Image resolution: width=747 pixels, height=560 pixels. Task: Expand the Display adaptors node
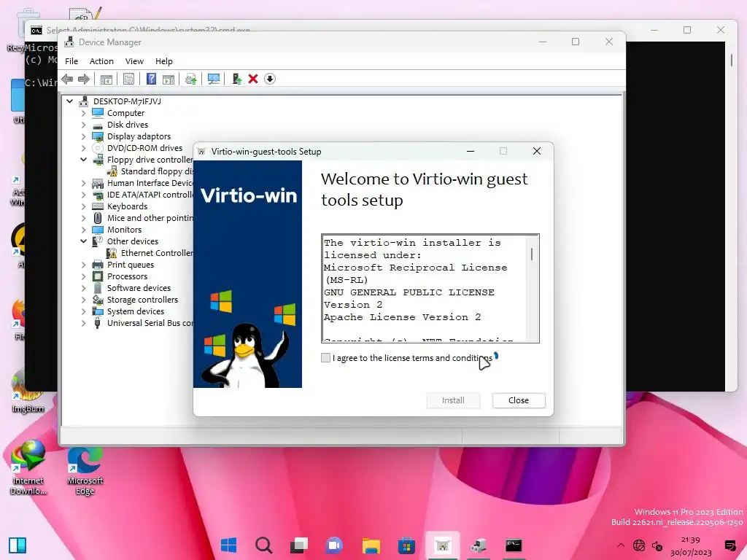tap(83, 136)
